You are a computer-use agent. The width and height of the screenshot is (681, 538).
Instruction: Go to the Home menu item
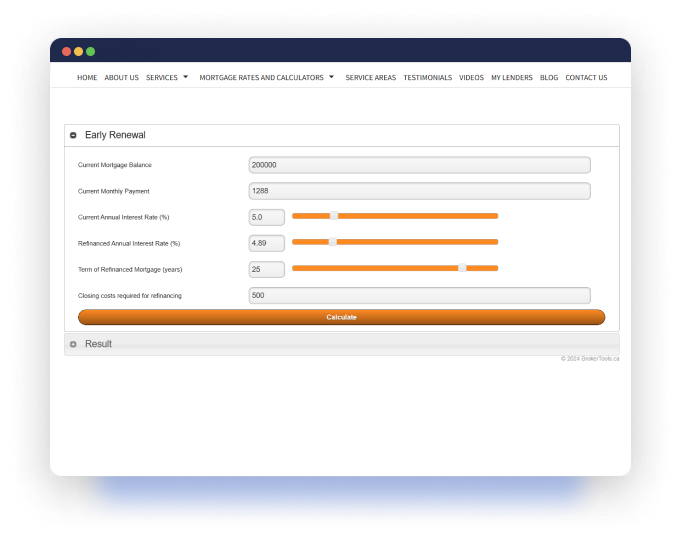[87, 77]
